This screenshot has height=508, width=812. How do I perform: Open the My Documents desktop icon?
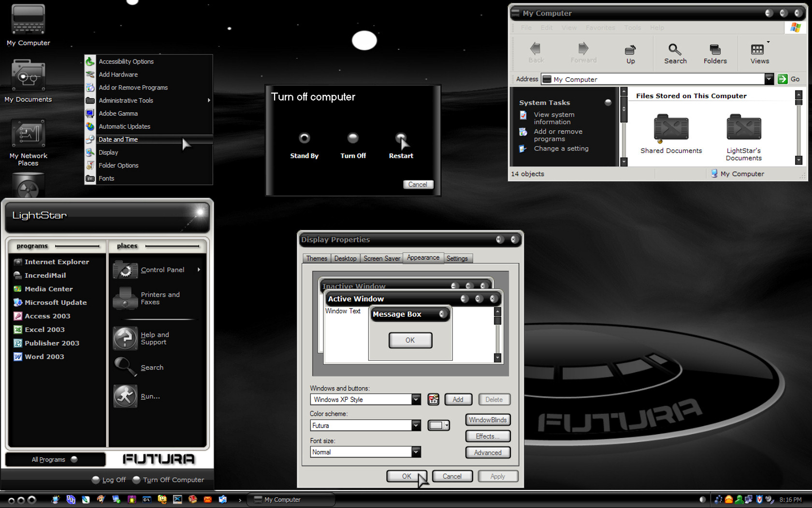(x=28, y=81)
